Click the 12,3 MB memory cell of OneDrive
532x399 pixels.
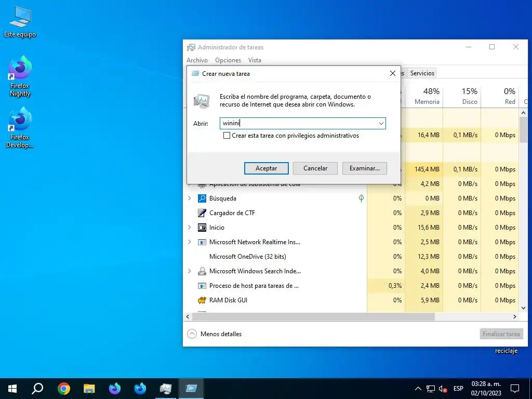(424, 257)
